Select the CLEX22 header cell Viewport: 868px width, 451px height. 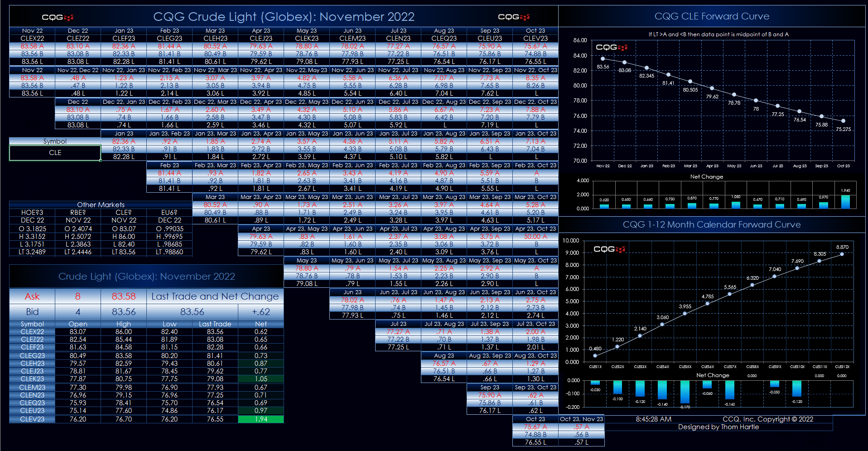point(32,39)
